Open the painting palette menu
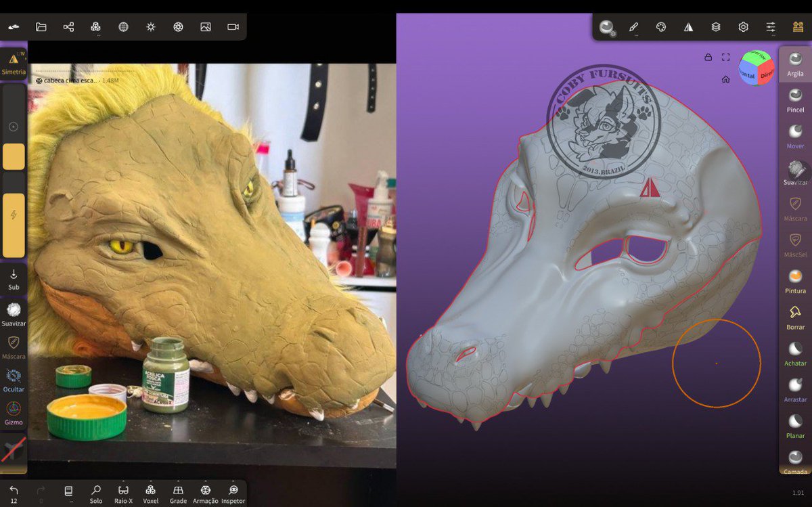 pyautogui.click(x=661, y=27)
